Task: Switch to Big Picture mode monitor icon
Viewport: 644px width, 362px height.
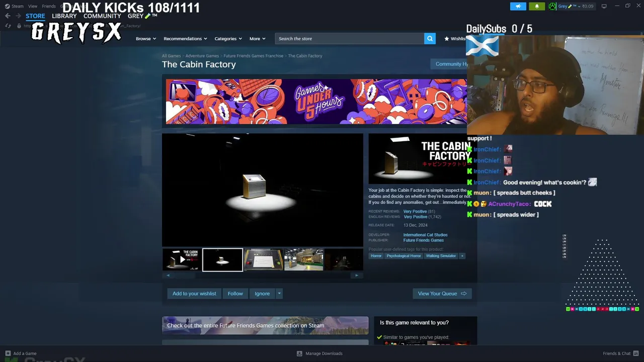Action: (x=604, y=6)
